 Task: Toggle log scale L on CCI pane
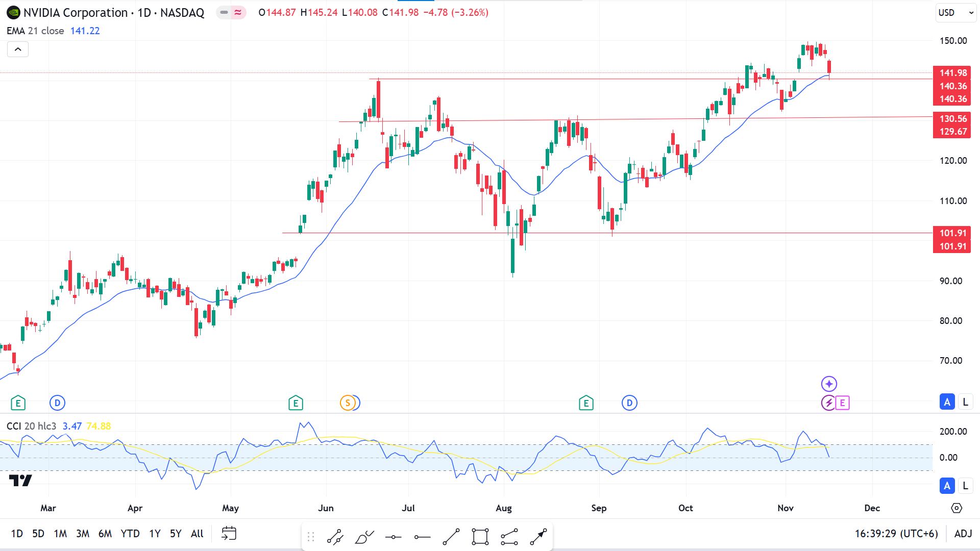(965, 486)
